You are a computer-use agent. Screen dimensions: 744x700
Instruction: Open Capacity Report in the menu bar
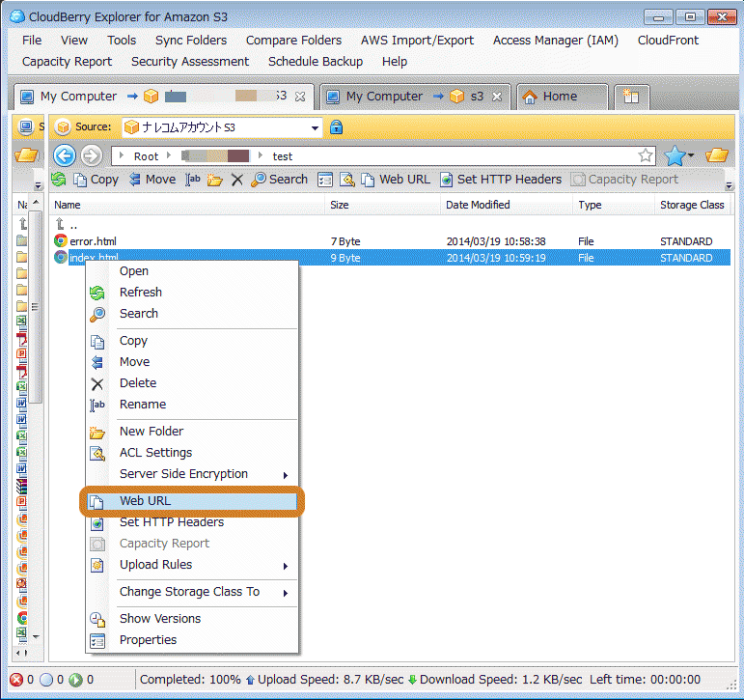[67, 62]
